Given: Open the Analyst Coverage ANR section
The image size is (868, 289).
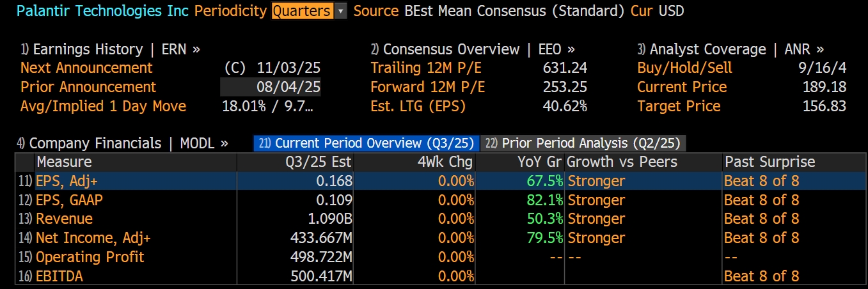Looking at the screenshot, I should coord(730,49).
